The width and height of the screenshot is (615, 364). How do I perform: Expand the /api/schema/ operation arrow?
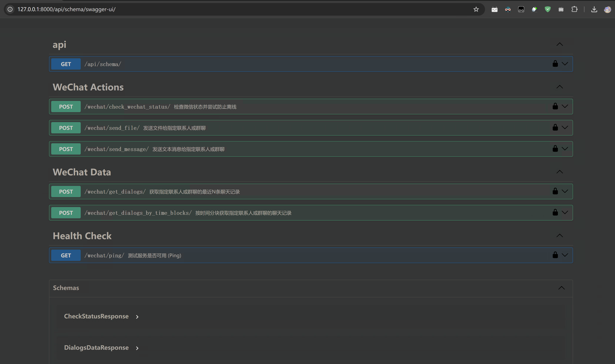click(x=565, y=64)
